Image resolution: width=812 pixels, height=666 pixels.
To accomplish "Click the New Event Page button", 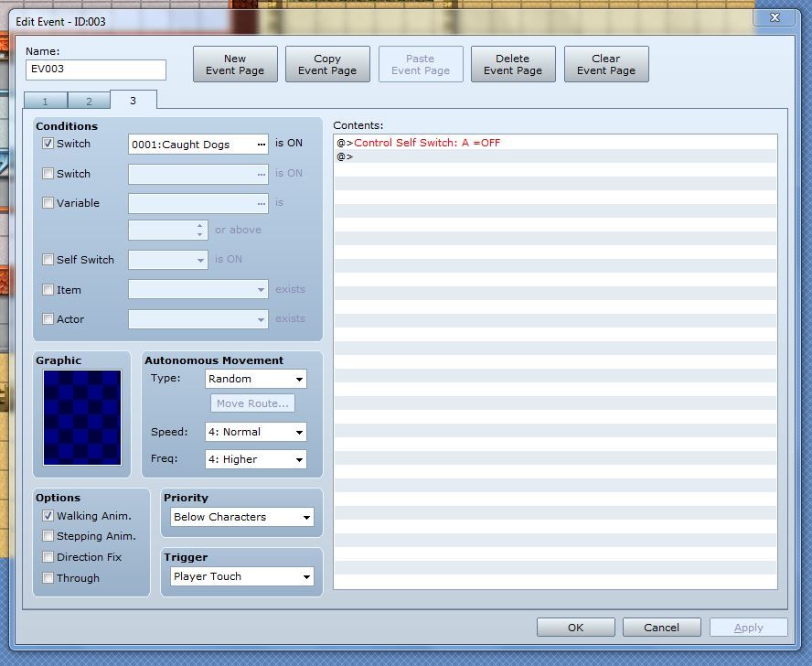I will (x=235, y=64).
